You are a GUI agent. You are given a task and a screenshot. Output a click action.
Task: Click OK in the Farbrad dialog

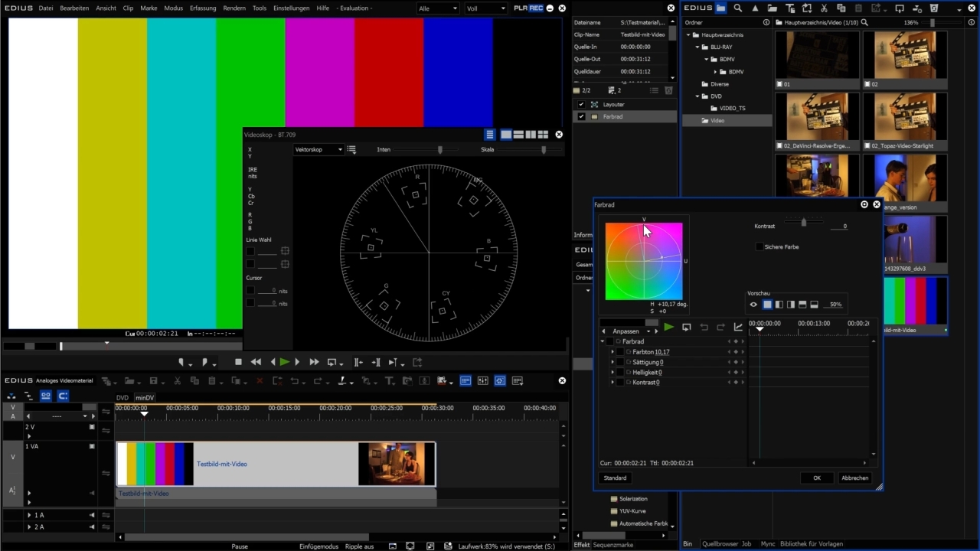(817, 478)
